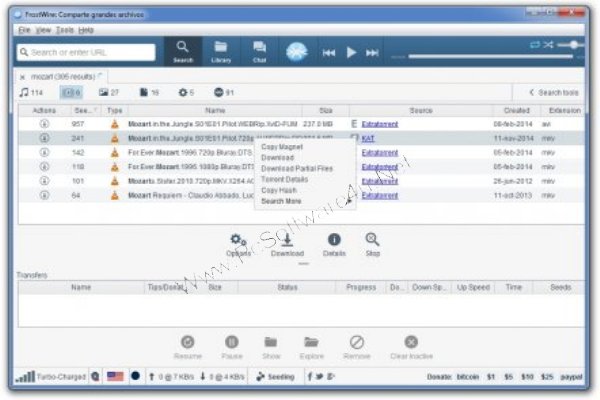Skip to previous track
The image size is (600, 400).
click(x=329, y=52)
